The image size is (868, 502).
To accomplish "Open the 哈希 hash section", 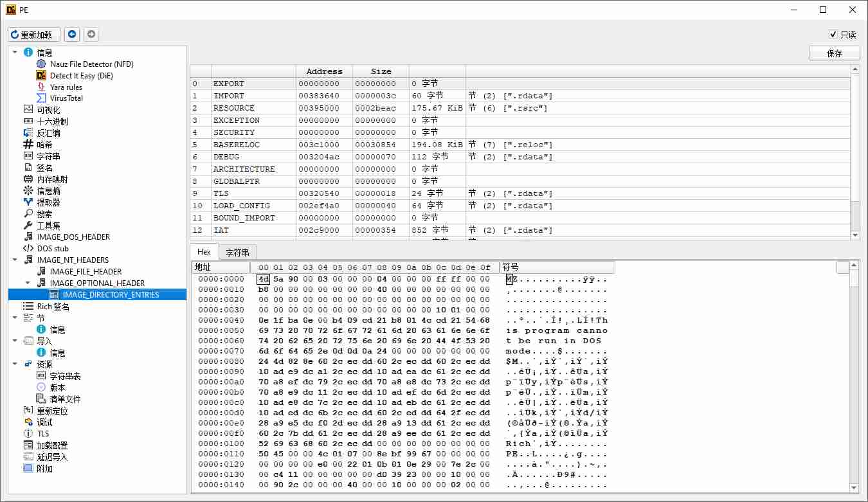I will 44,145.
